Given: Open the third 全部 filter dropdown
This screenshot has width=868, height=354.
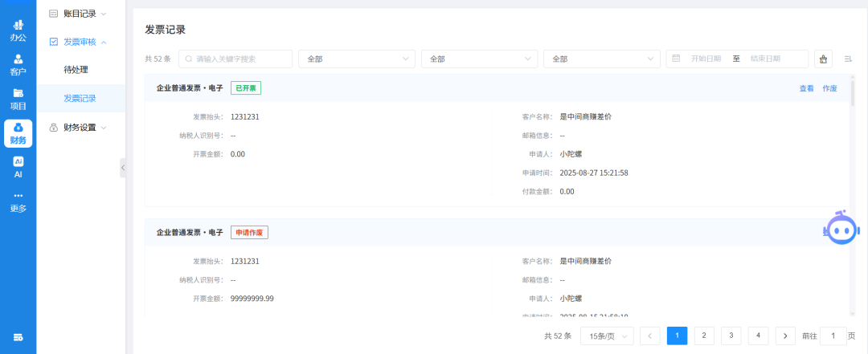Looking at the screenshot, I should [x=602, y=59].
